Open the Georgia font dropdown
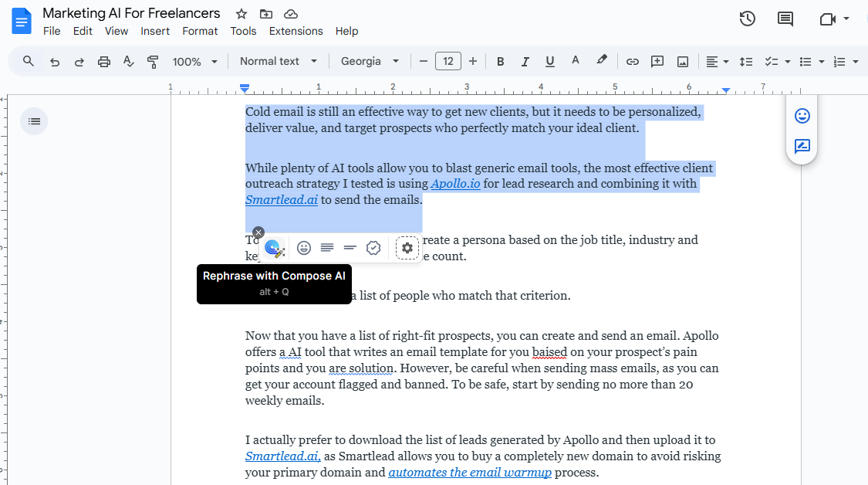 [370, 62]
